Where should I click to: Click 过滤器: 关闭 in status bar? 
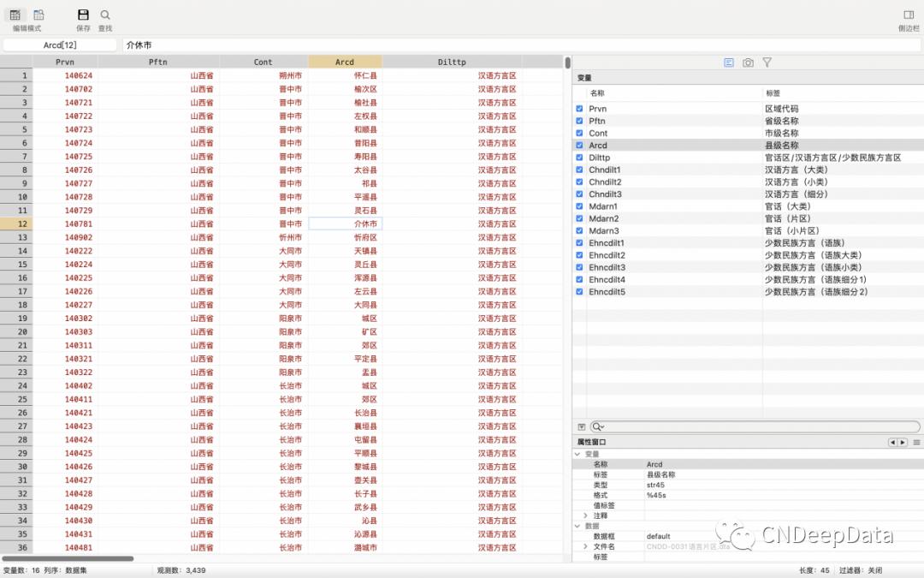[x=861, y=570]
